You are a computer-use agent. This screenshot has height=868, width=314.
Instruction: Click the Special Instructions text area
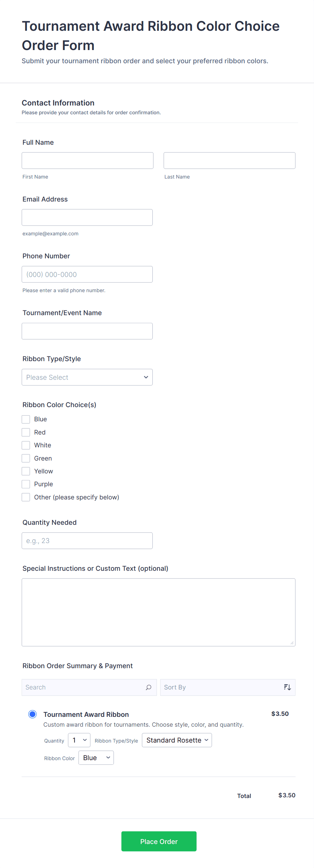(158, 612)
